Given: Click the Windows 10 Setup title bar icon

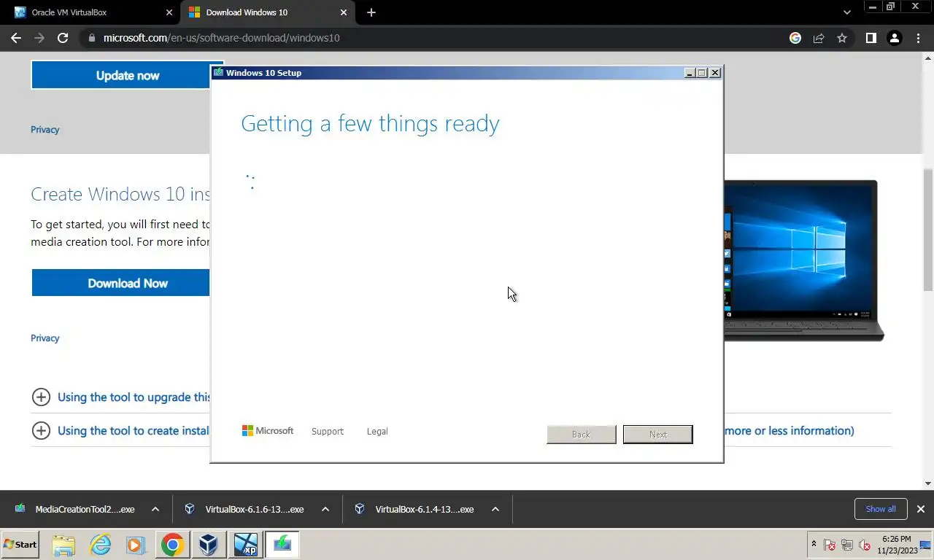Looking at the screenshot, I should pyautogui.click(x=218, y=73).
